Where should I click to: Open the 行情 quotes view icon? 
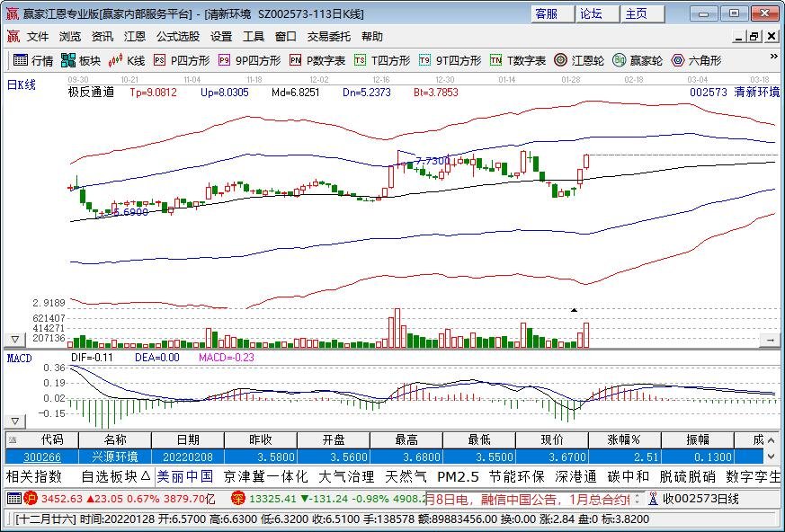(33, 60)
